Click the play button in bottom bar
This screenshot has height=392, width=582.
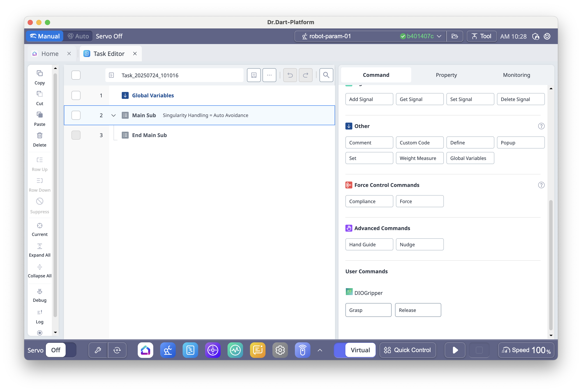455,350
